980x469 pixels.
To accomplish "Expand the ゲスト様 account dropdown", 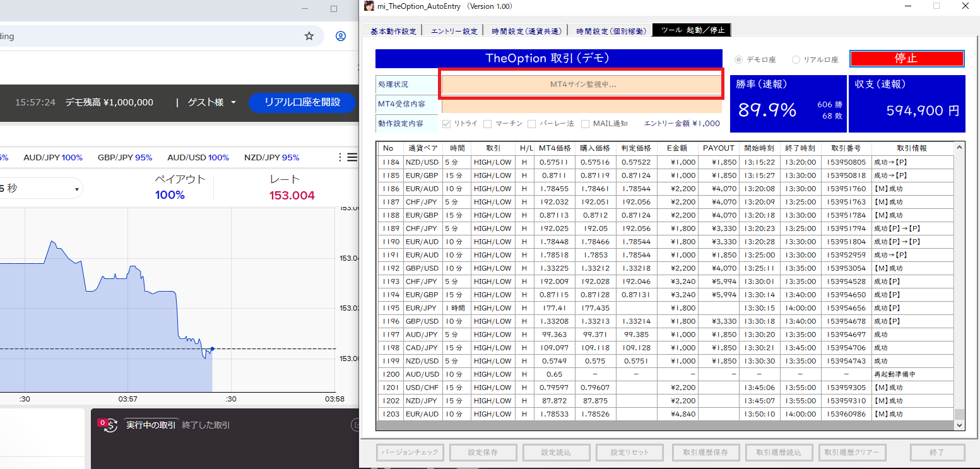I will (212, 102).
